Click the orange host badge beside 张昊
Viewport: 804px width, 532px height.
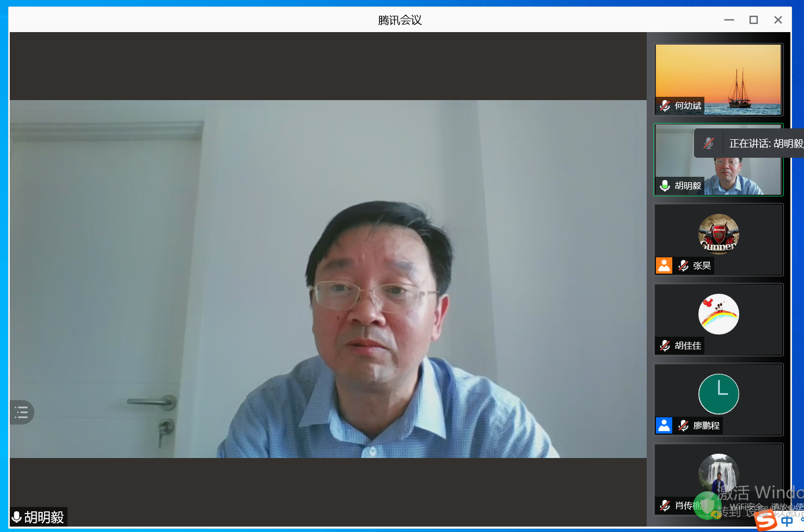(664, 265)
